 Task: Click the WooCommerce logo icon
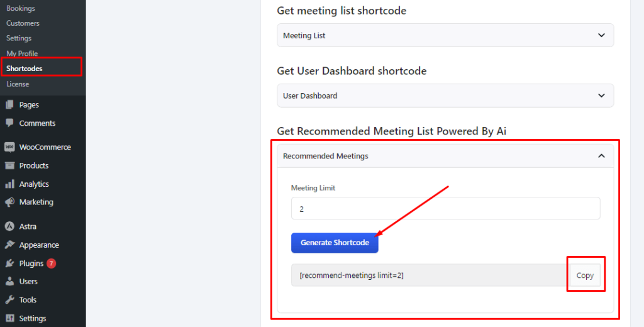pyautogui.click(x=9, y=147)
